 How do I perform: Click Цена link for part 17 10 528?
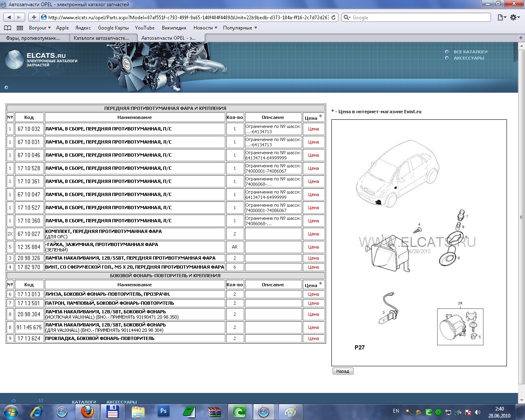pos(313,168)
